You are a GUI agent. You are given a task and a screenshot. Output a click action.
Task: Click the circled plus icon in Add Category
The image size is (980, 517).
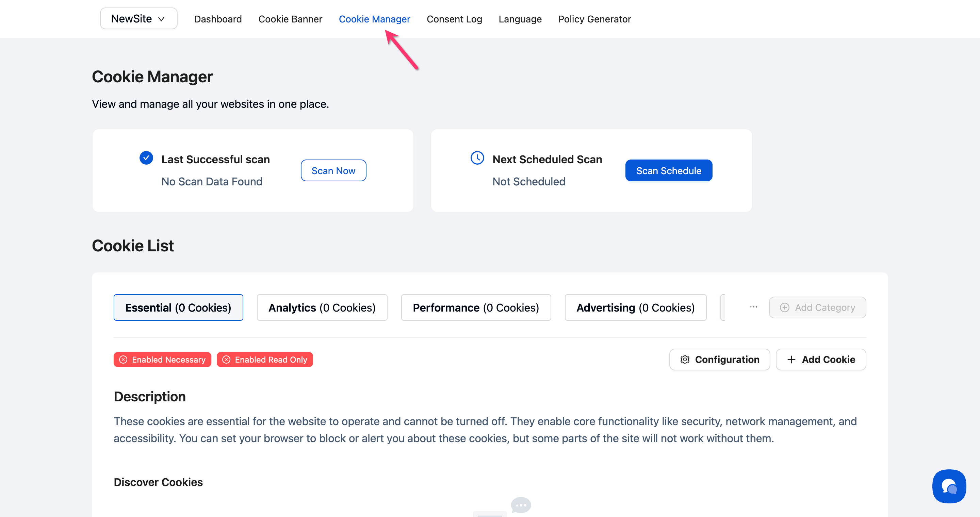point(784,307)
